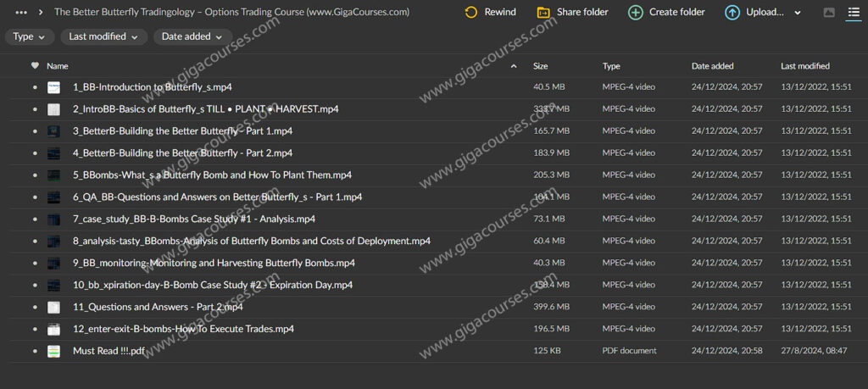
Task: Open the breadcrumb ellipsis menu
Action: (x=21, y=12)
